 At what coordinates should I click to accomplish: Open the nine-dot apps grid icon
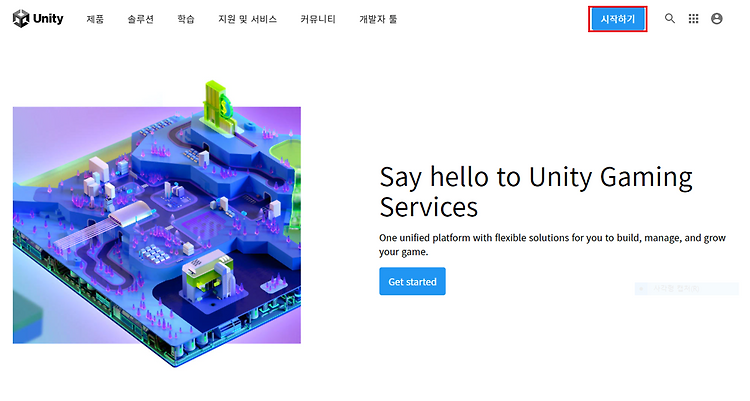point(693,19)
